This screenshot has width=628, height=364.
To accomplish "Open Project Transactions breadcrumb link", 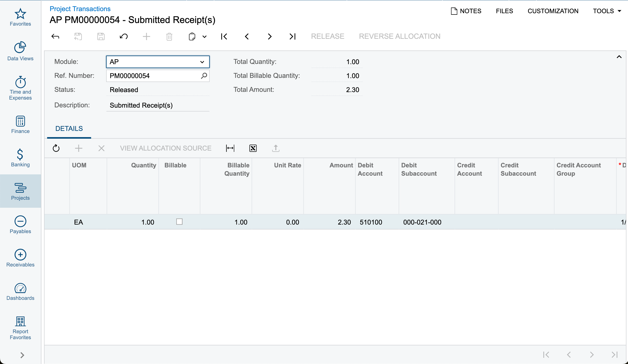I will click(x=80, y=9).
